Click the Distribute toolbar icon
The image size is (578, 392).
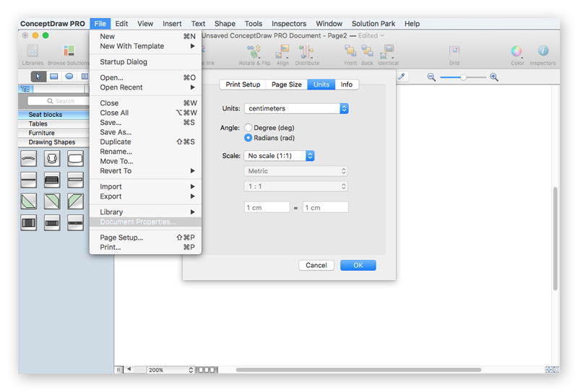tap(306, 51)
